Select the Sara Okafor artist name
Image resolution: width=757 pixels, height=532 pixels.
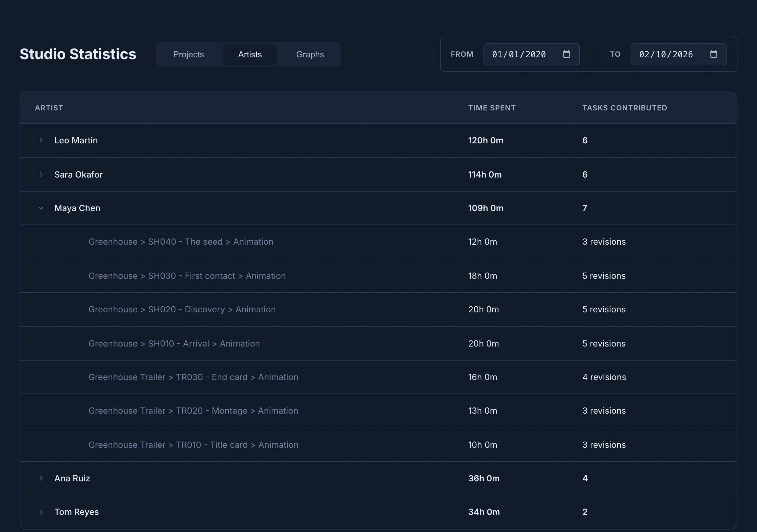click(78, 174)
